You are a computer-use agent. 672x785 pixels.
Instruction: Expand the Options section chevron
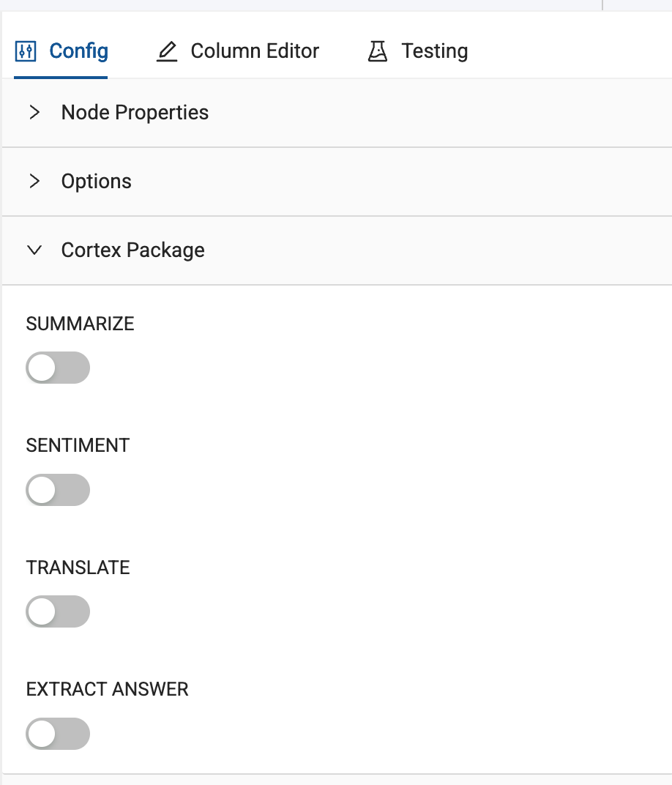pos(34,182)
